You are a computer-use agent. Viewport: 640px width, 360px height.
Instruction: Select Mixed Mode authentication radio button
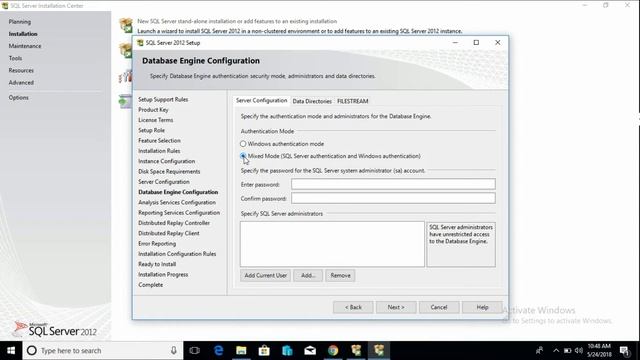tap(243, 156)
